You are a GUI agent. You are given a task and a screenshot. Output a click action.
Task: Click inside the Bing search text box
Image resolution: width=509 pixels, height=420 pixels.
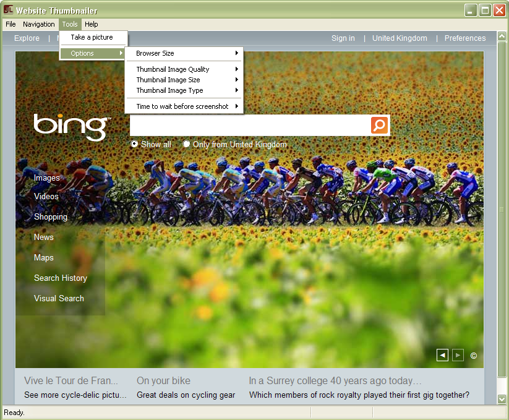250,126
